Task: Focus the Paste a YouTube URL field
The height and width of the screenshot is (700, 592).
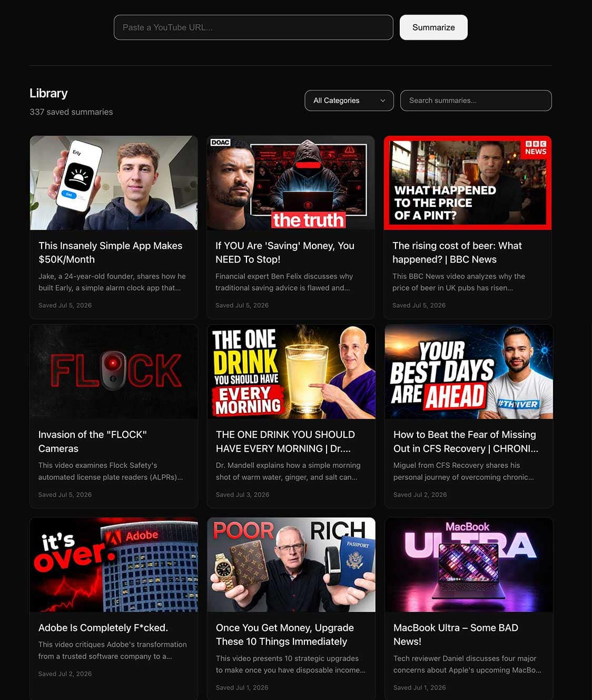Action: point(253,27)
